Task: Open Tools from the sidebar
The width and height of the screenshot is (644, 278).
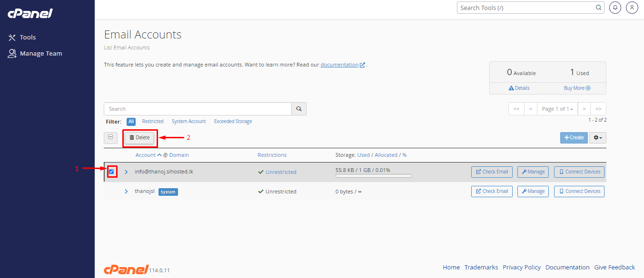Action: click(28, 37)
